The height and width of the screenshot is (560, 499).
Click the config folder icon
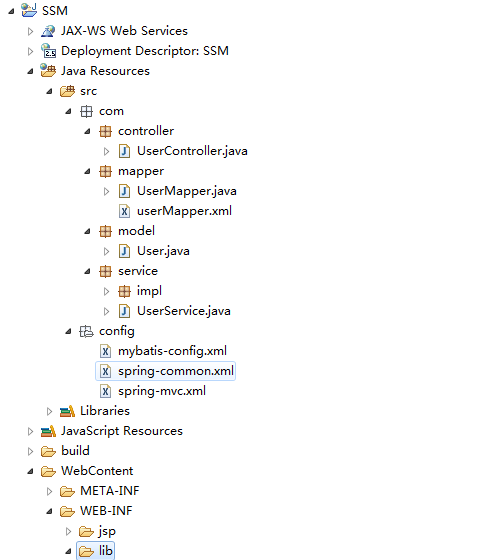(x=86, y=331)
